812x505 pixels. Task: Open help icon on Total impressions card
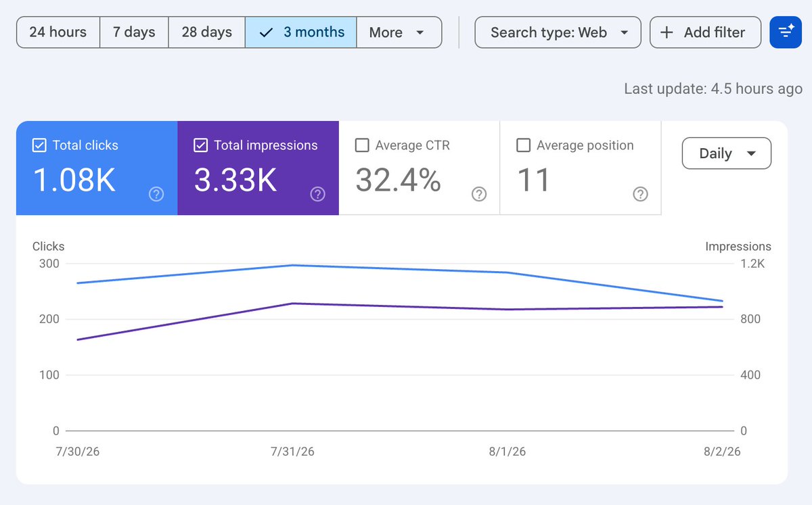tap(317, 195)
